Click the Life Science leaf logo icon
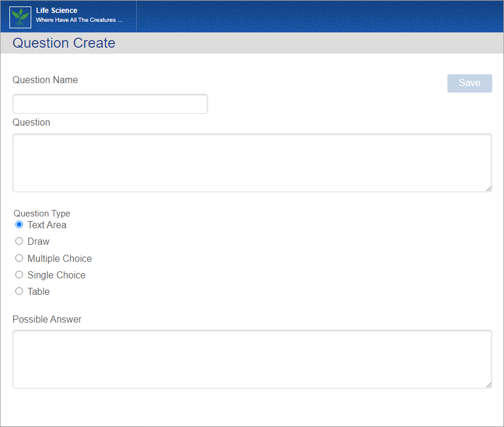This screenshot has width=504, height=427. point(19,17)
